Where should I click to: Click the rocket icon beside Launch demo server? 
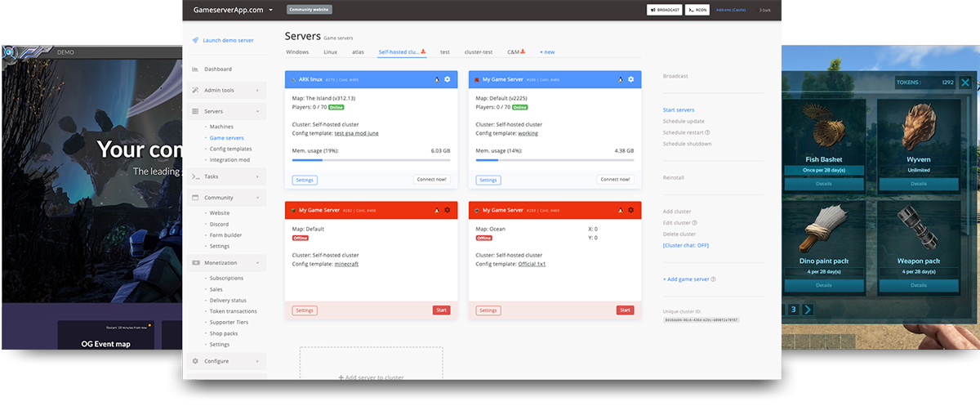point(195,40)
